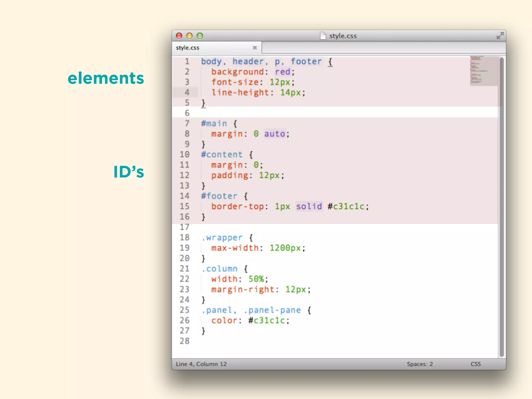Click the fullscreen arrows icon in title bar

point(500,36)
